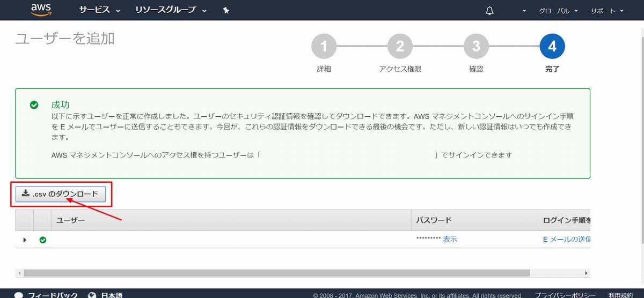Go to step 2 アクセス権限 circle

(x=400, y=47)
